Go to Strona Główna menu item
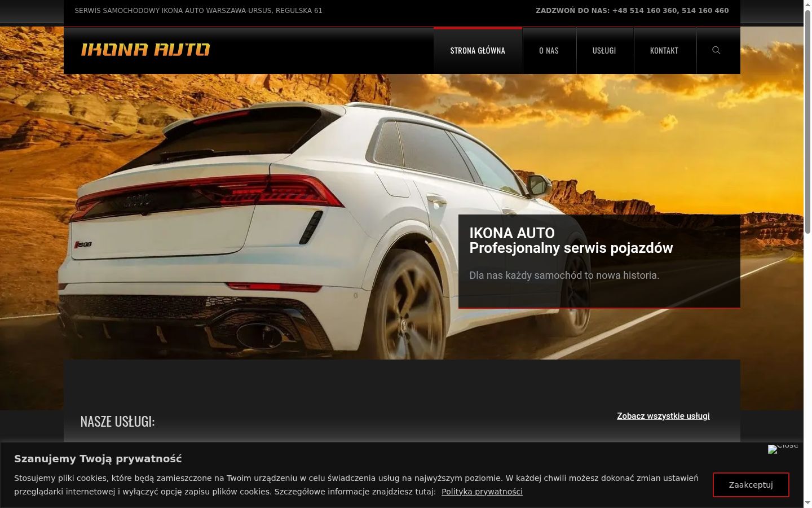 coord(478,50)
